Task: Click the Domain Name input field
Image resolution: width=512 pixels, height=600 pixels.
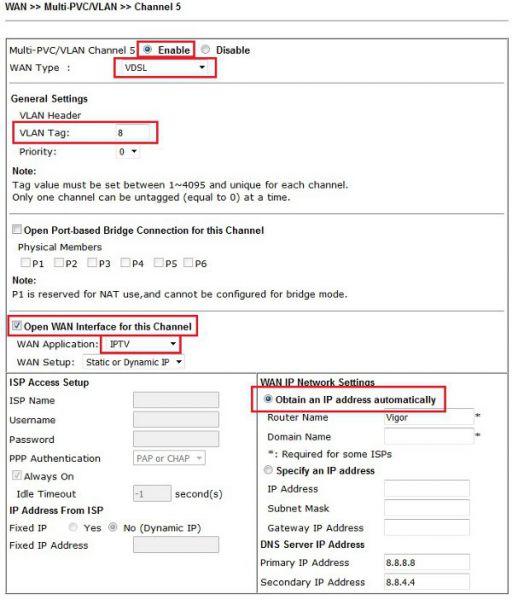Action: (x=429, y=436)
